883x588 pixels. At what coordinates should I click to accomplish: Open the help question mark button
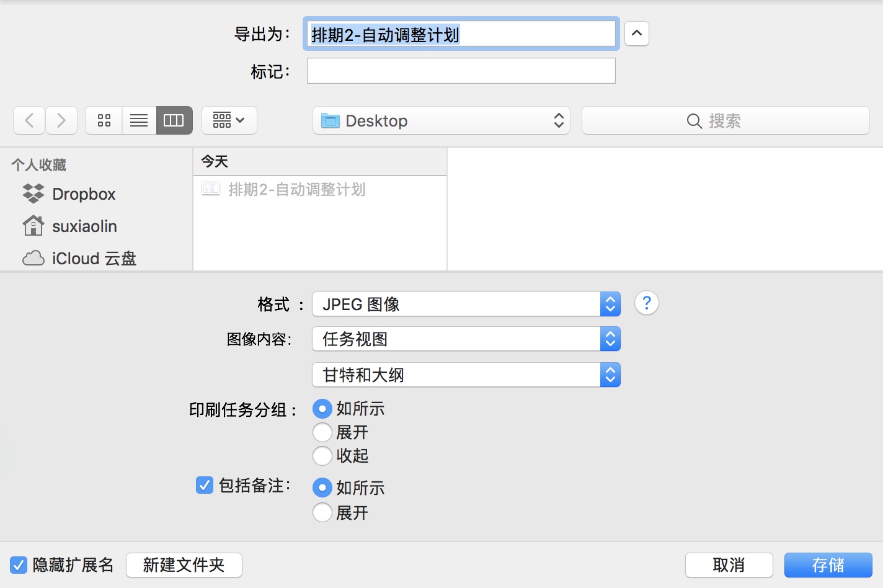point(646,303)
